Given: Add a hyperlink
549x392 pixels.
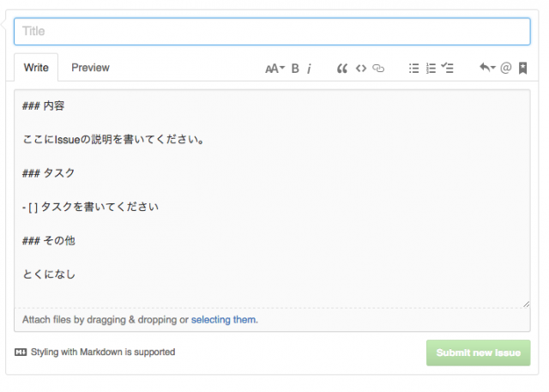Looking at the screenshot, I should click(378, 69).
